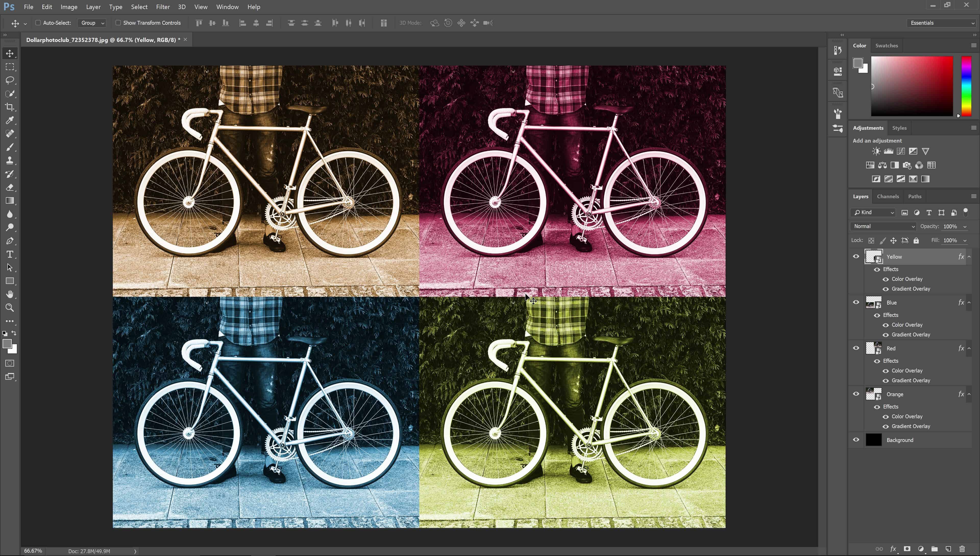
Task: Collapse the Red layer effects
Action: pyautogui.click(x=969, y=348)
